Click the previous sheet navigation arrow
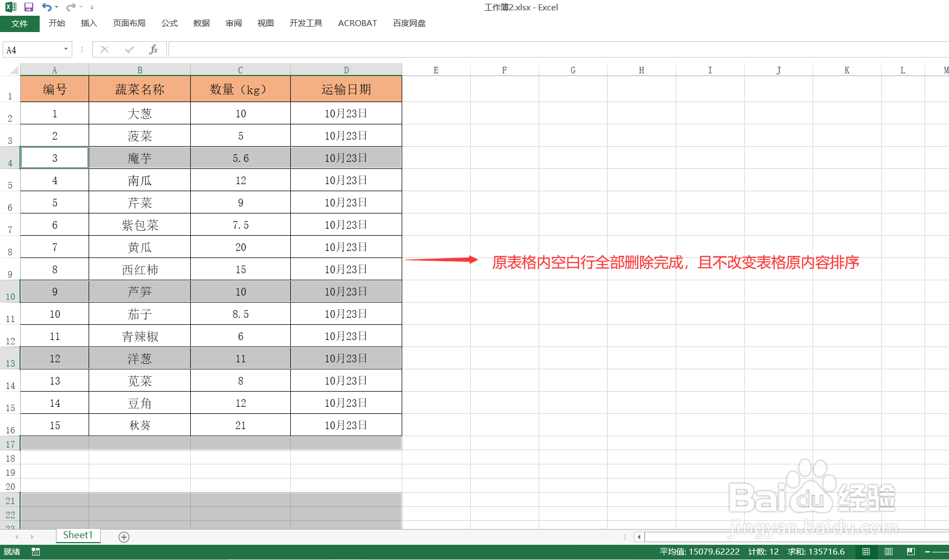The width and height of the screenshot is (949, 560). click(17, 537)
